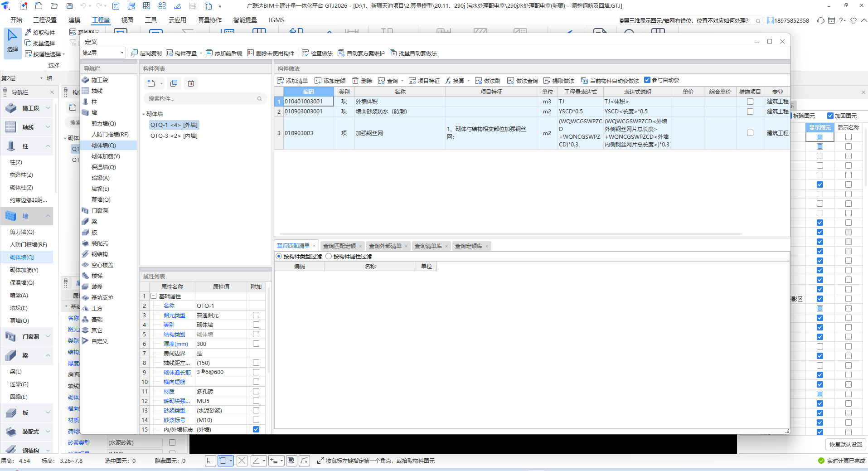Click 删除 in 构件做法 toolbar
The image size is (868, 471).
tap(362, 81)
